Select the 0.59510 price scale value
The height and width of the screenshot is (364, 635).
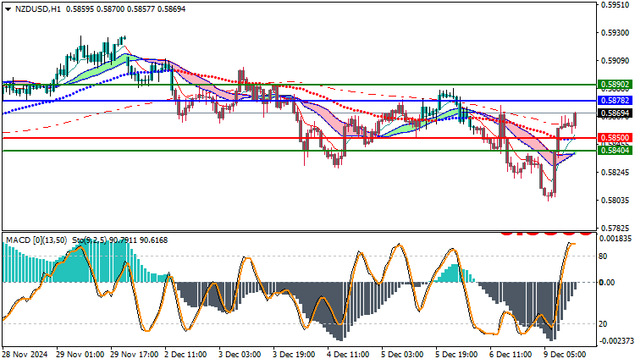616,5
